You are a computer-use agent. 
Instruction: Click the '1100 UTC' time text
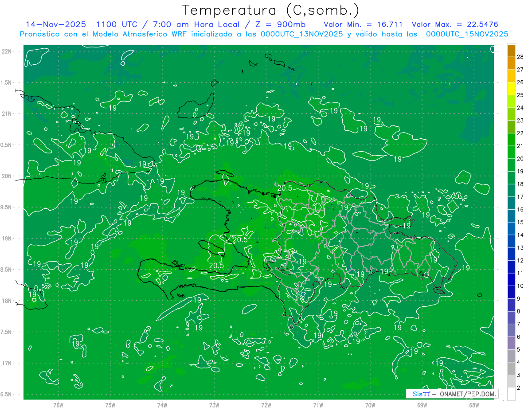coord(117,24)
